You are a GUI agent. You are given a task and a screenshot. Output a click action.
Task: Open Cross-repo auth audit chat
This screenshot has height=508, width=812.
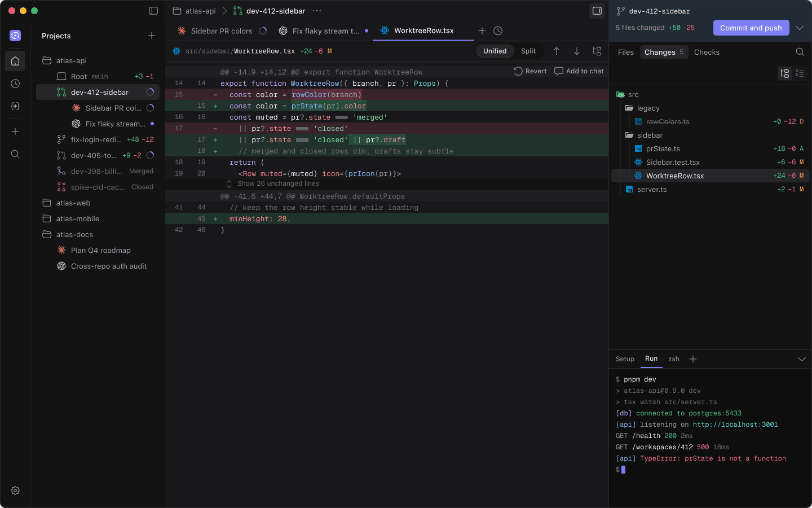click(98, 266)
